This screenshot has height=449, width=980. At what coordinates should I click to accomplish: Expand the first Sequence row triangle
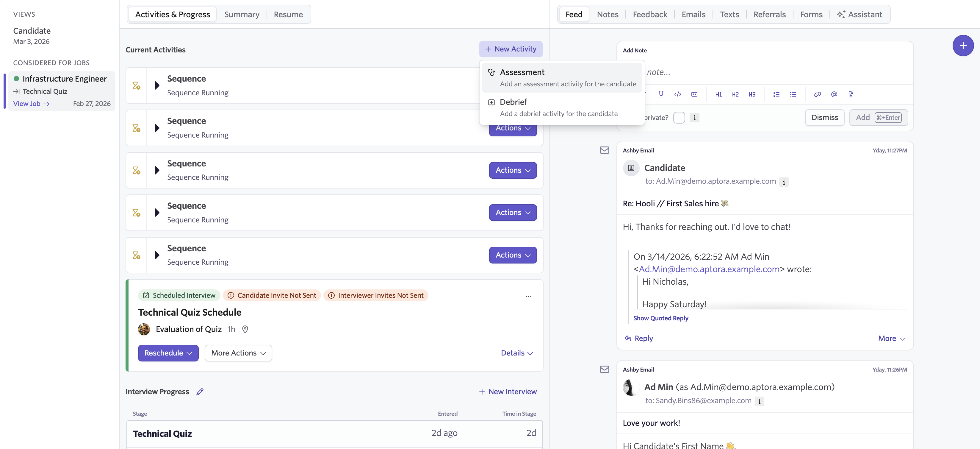click(x=157, y=85)
